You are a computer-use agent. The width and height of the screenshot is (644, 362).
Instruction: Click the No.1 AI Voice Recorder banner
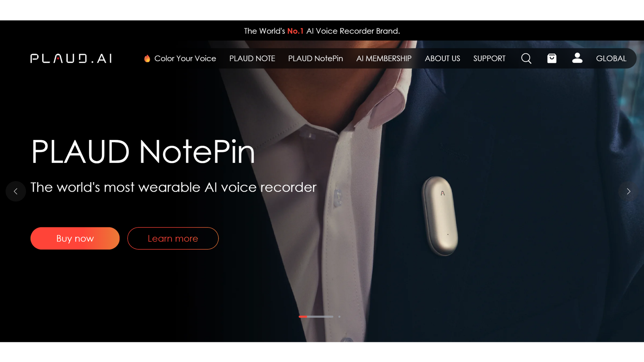322,31
